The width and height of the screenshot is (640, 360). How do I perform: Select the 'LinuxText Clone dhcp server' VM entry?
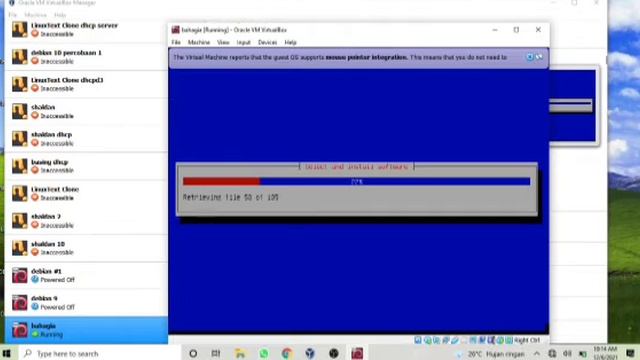(x=86, y=30)
